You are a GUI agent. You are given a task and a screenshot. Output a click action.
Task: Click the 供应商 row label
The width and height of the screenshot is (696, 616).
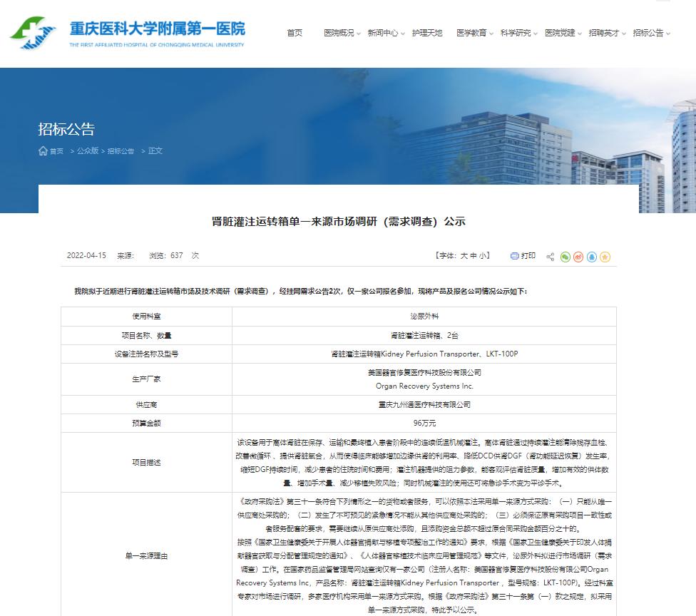(146, 405)
